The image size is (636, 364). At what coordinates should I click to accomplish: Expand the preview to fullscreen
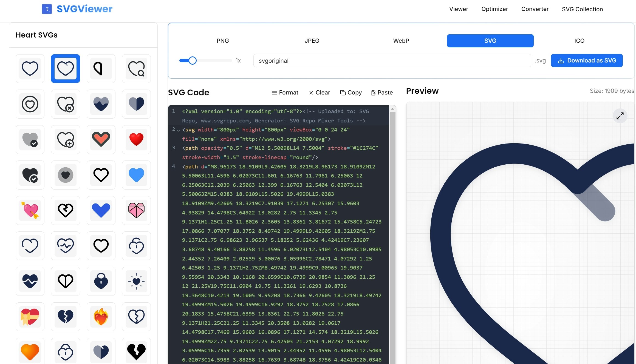pyautogui.click(x=620, y=116)
